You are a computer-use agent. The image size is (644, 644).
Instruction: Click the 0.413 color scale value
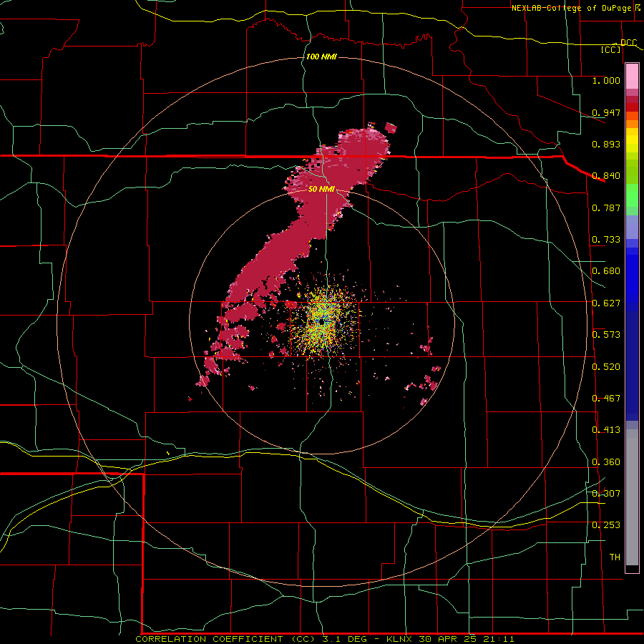pos(606,430)
